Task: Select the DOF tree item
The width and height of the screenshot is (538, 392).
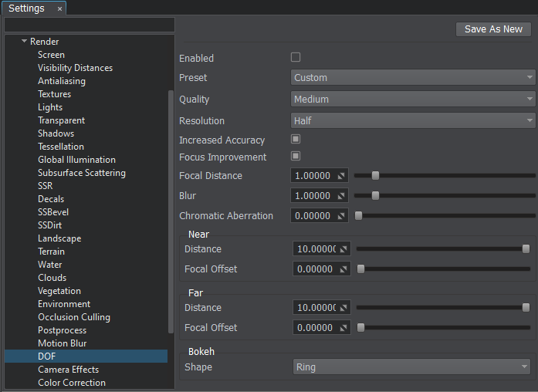Action: [86, 357]
